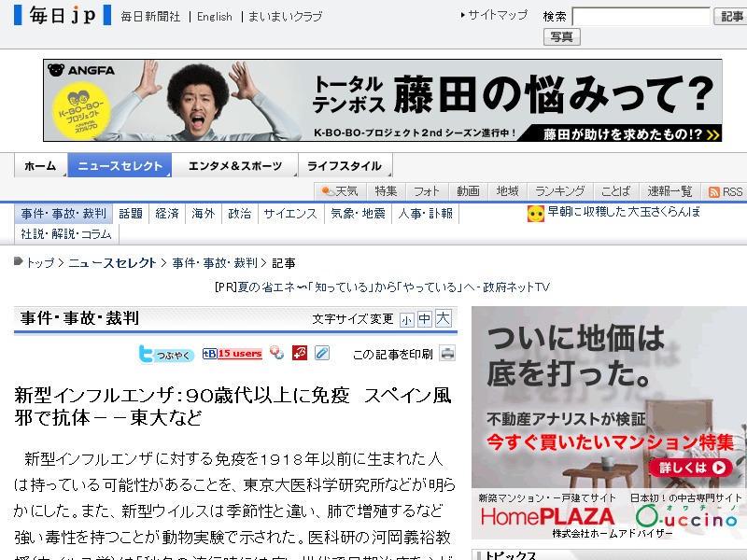Click the yellow smiley face icon
Screen dimensions: 747x560
pyautogui.click(x=535, y=214)
